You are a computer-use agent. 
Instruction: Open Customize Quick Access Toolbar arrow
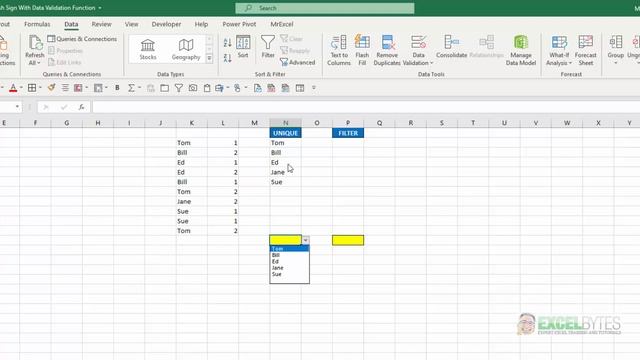coord(313,88)
